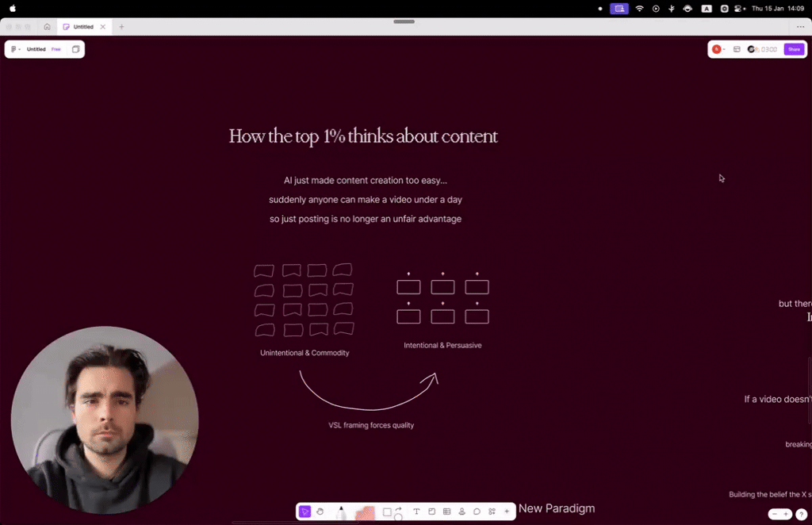Viewport: 812px width, 525px height.
Task: Select the 'New Paradigm' text
Action: point(557,508)
